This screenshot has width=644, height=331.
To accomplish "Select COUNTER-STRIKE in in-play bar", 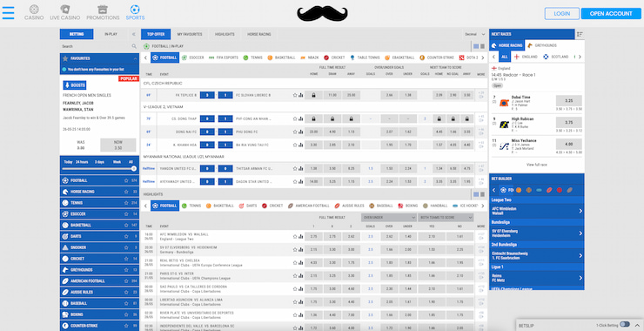I will click(437, 57).
